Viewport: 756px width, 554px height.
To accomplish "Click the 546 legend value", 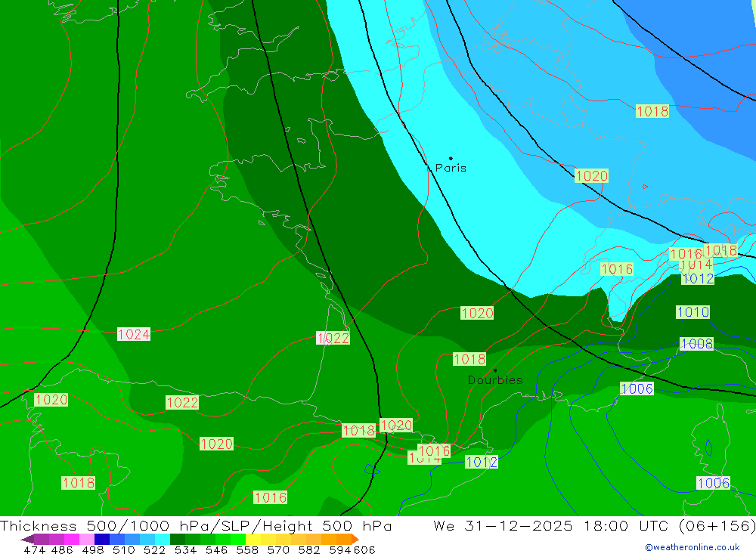I will click(216, 549).
